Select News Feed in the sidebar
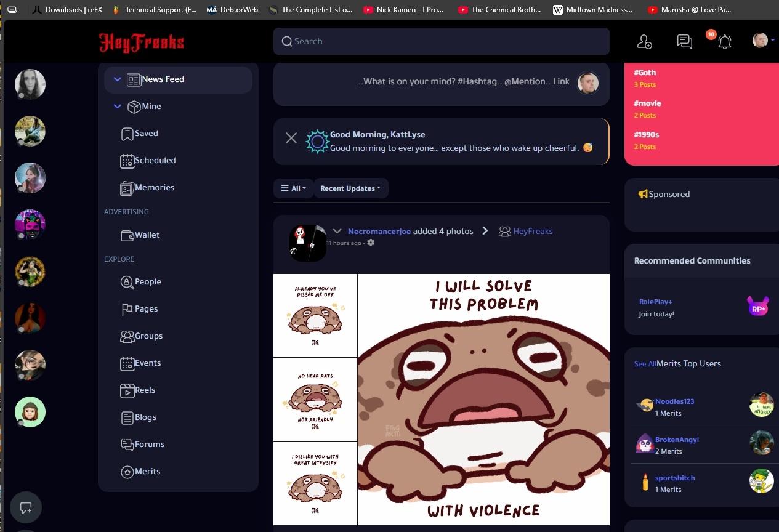The width and height of the screenshot is (779, 532). click(163, 79)
